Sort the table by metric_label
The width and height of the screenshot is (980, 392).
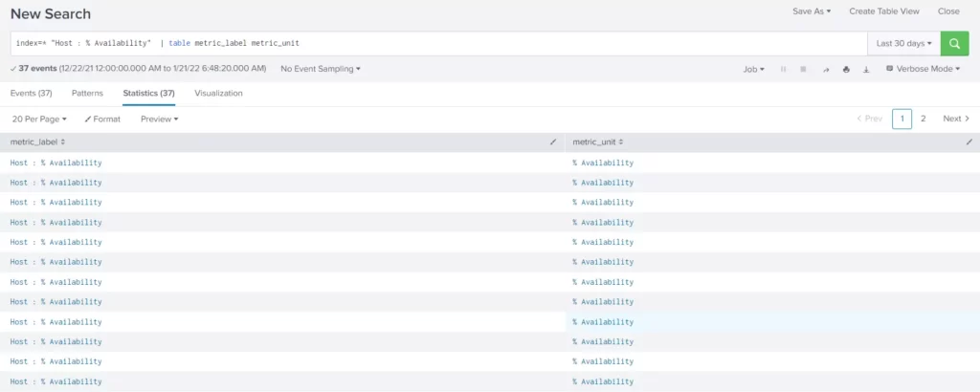tap(37, 142)
